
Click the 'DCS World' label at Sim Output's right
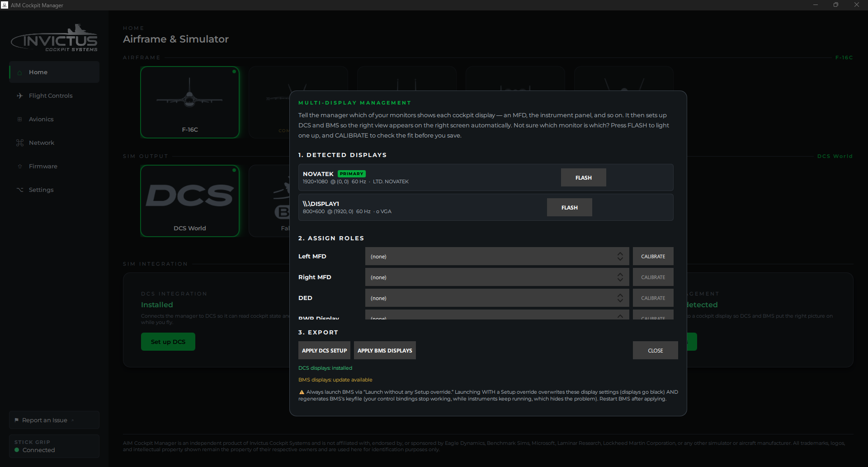pos(835,156)
